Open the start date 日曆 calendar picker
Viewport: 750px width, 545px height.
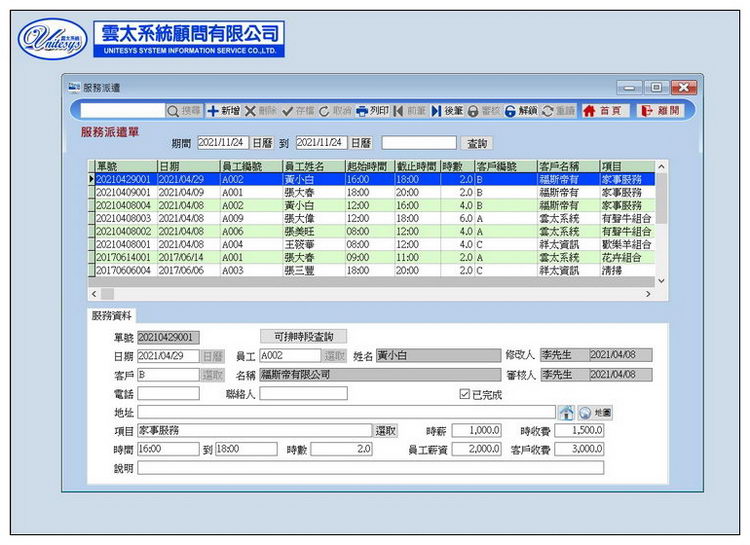(262, 143)
